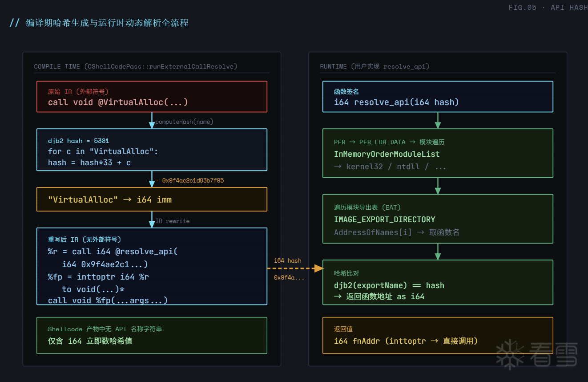
Task: Click the 哈希比对 djb2(exportName) box
Action: (x=438, y=282)
